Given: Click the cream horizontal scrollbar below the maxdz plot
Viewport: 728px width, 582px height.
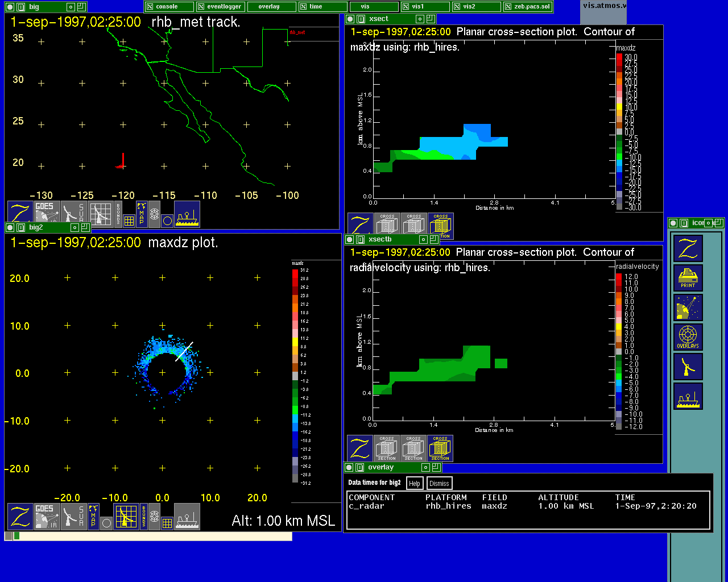Looking at the screenshot, I should 154,536.
